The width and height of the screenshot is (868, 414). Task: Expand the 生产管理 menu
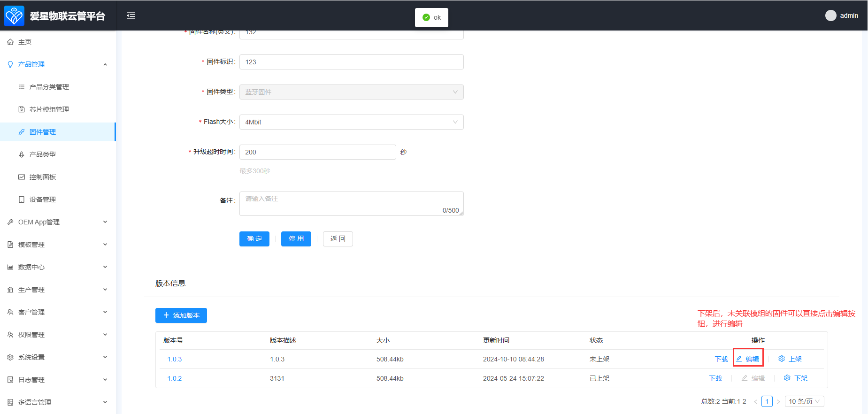click(x=58, y=290)
